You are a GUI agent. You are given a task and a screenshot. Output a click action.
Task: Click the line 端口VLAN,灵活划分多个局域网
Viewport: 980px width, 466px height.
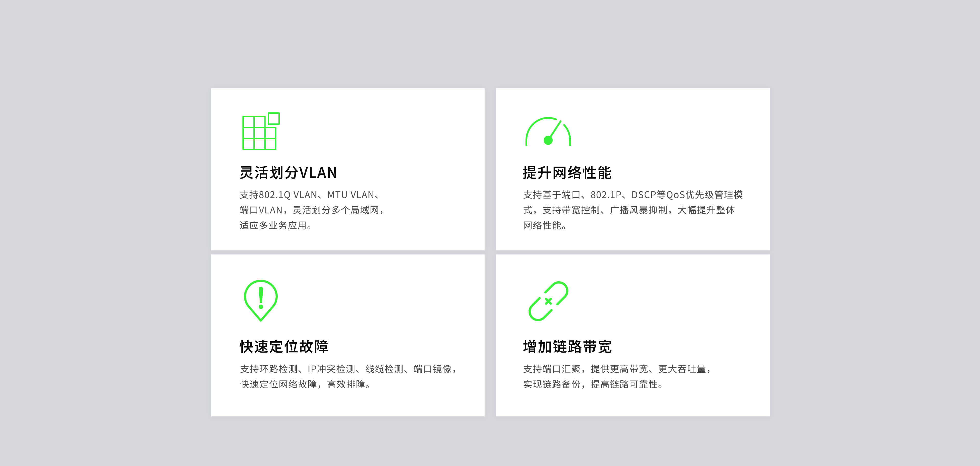(312, 210)
